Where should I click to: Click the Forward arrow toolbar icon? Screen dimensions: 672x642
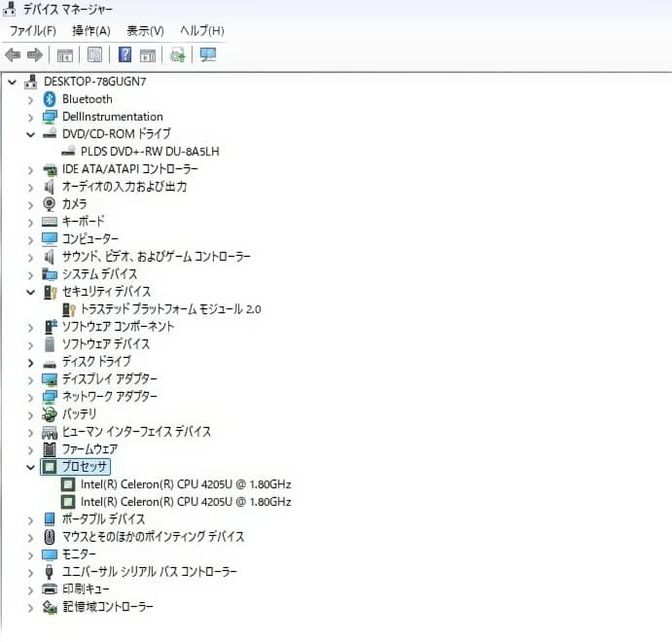(35, 54)
